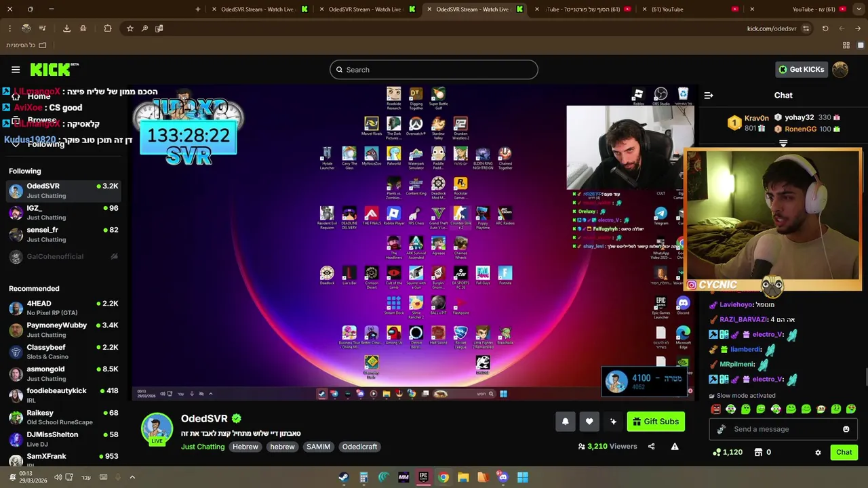The image size is (868, 488).
Task: Click the kick.com/odedsvr address bar
Action: (x=772, y=28)
